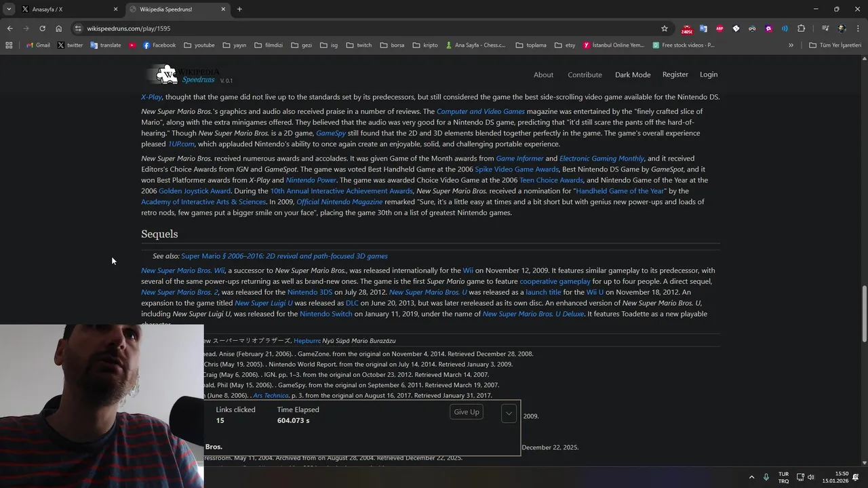Open the red 2405C extension icon

687,29
